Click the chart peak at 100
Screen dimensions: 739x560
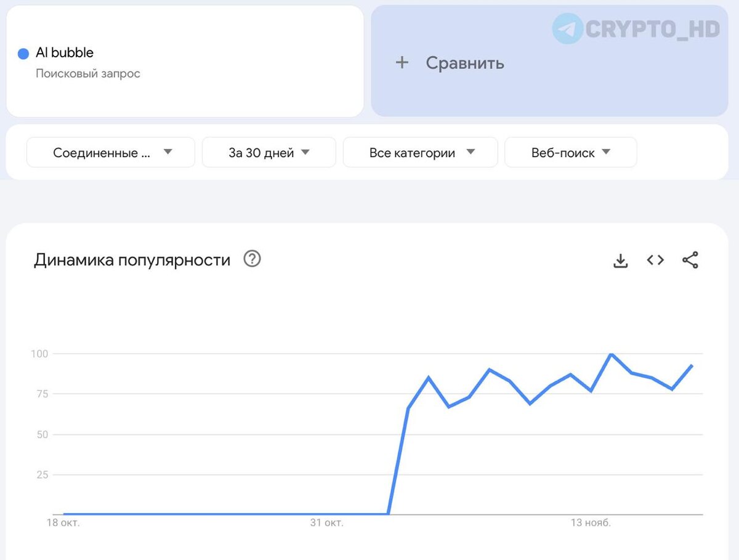(610, 354)
